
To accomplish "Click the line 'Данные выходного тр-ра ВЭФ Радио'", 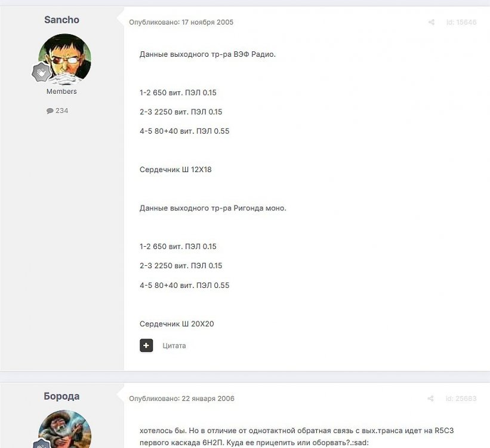I will (208, 54).
